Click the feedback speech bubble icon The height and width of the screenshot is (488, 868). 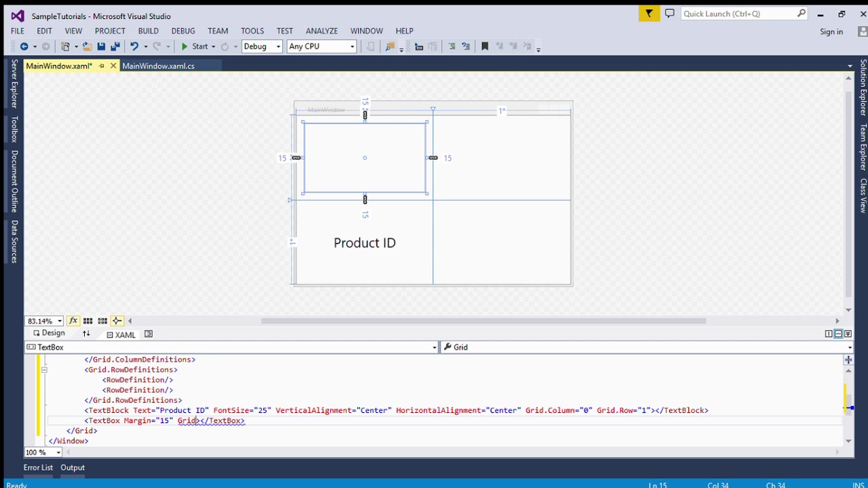(x=669, y=14)
